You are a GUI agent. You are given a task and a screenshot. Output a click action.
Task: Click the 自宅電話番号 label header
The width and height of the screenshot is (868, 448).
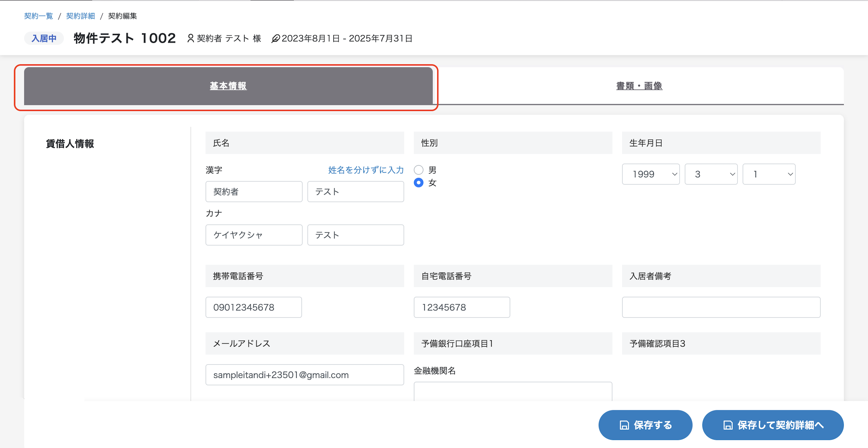[x=513, y=276]
